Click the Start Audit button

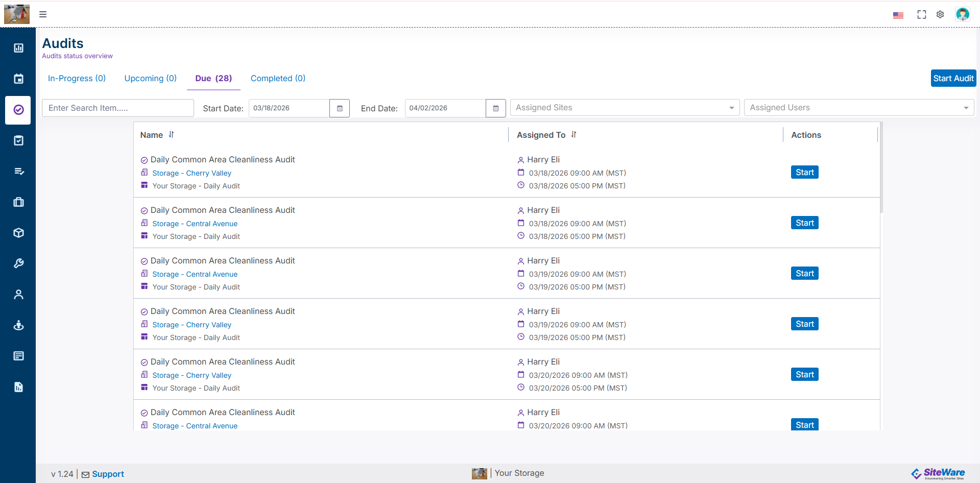(x=953, y=78)
